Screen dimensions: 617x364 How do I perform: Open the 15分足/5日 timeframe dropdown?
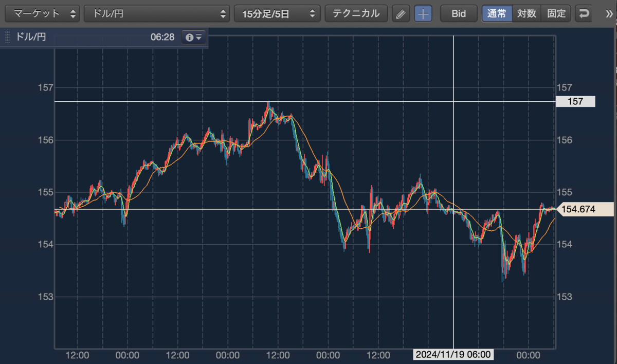coord(277,14)
